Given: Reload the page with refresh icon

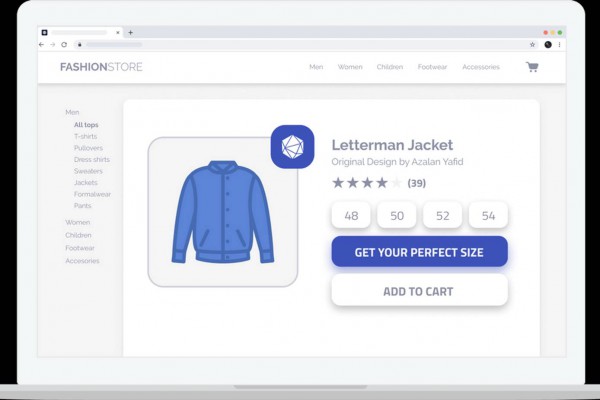Looking at the screenshot, I should click(x=64, y=45).
